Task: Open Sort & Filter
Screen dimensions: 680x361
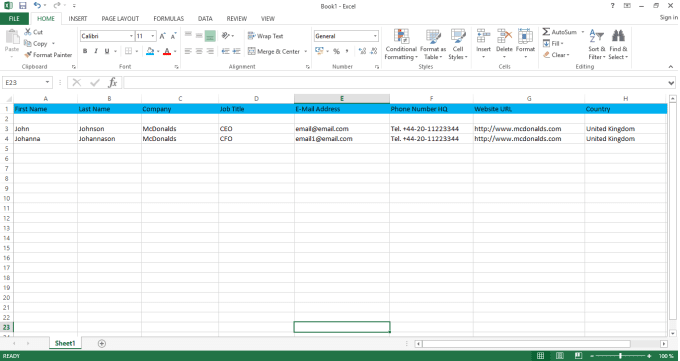Action: 597,45
